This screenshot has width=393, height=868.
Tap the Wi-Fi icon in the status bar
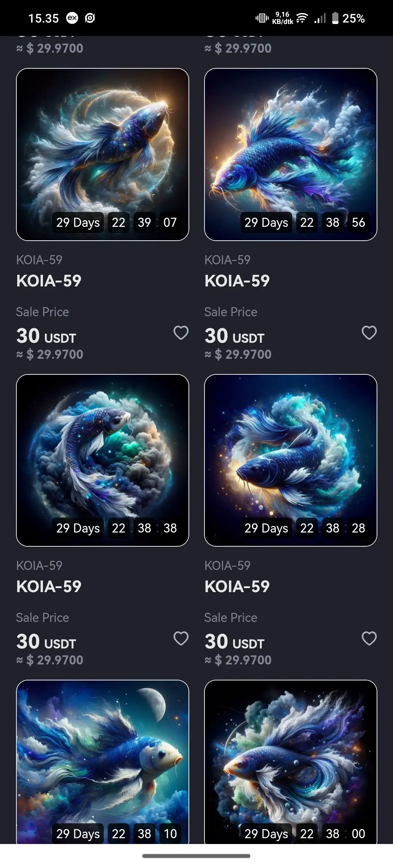click(302, 18)
